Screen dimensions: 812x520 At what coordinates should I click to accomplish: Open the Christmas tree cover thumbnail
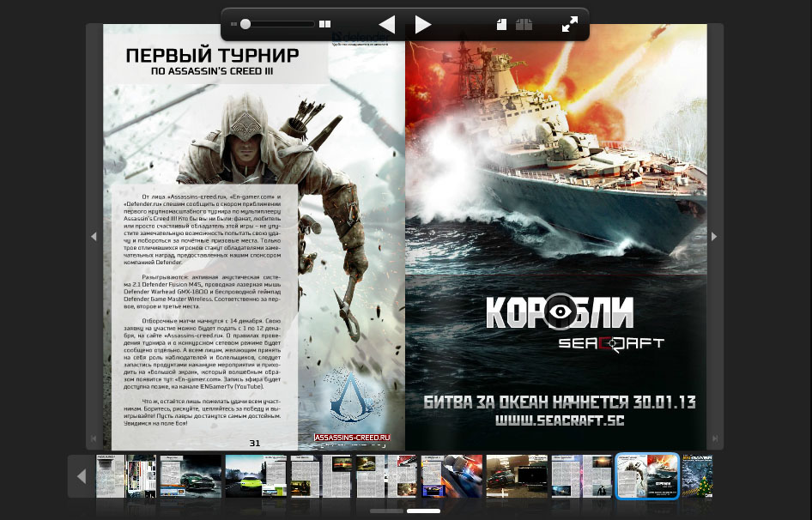(x=697, y=476)
